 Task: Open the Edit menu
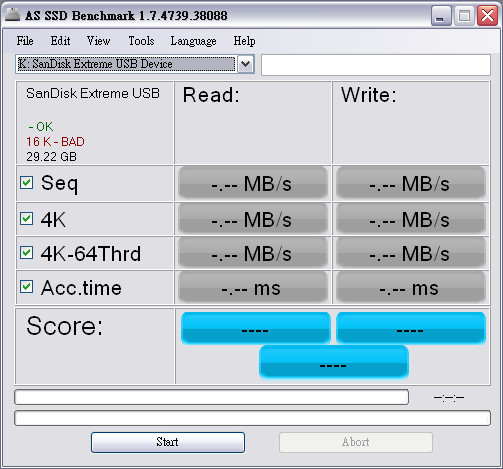[60, 41]
